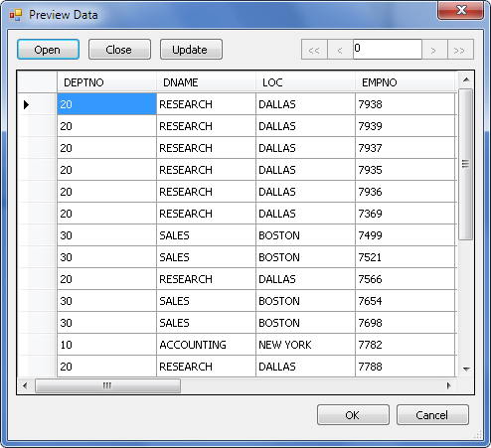This screenshot has height=448, width=491.
Task: Click the Close button in toolbar
Action: tap(119, 50)
